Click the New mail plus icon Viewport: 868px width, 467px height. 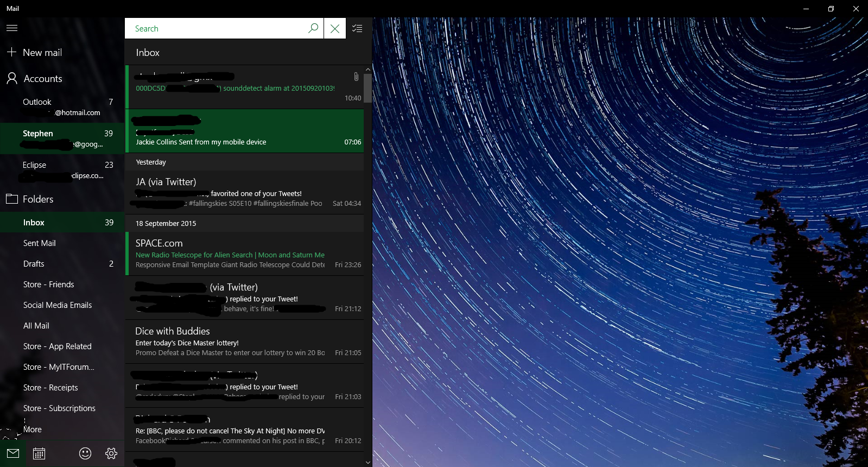coord(11,52)
